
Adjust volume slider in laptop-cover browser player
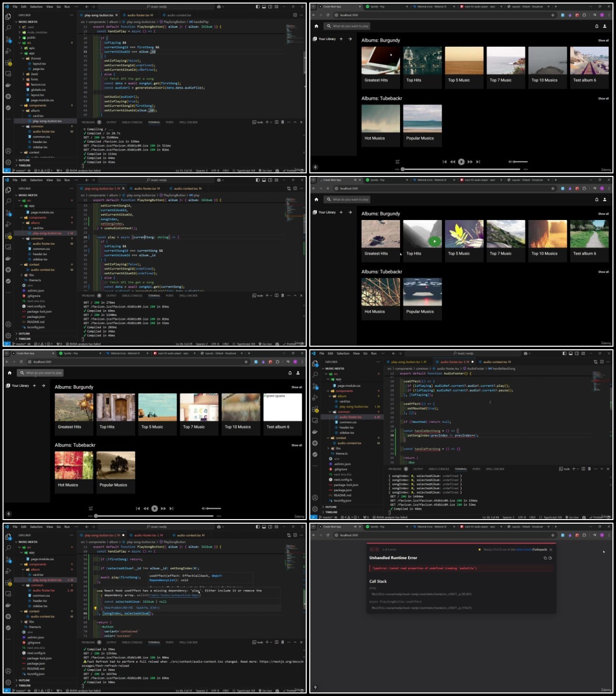(x=520, y=162)
